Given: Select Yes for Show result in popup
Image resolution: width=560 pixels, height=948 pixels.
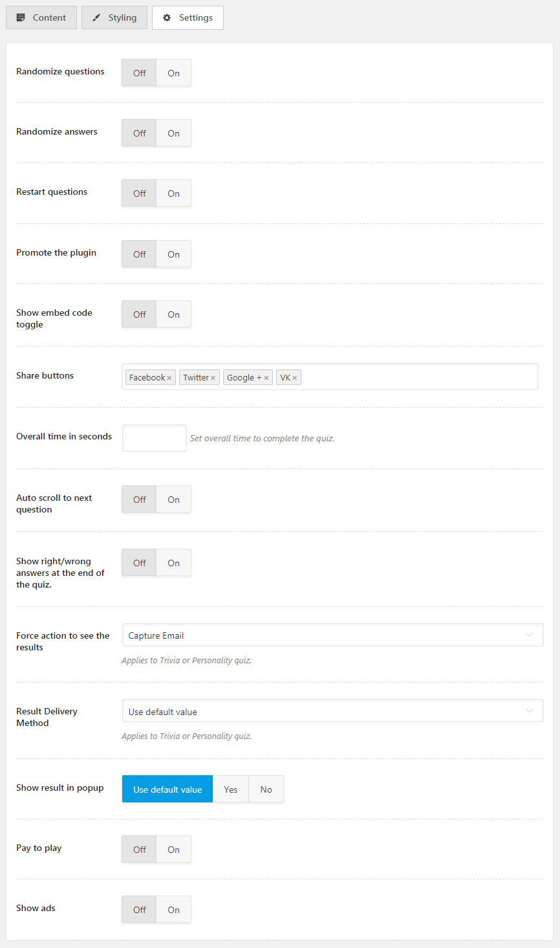Looking at the screenshot, I should click(x=230, y=789).
